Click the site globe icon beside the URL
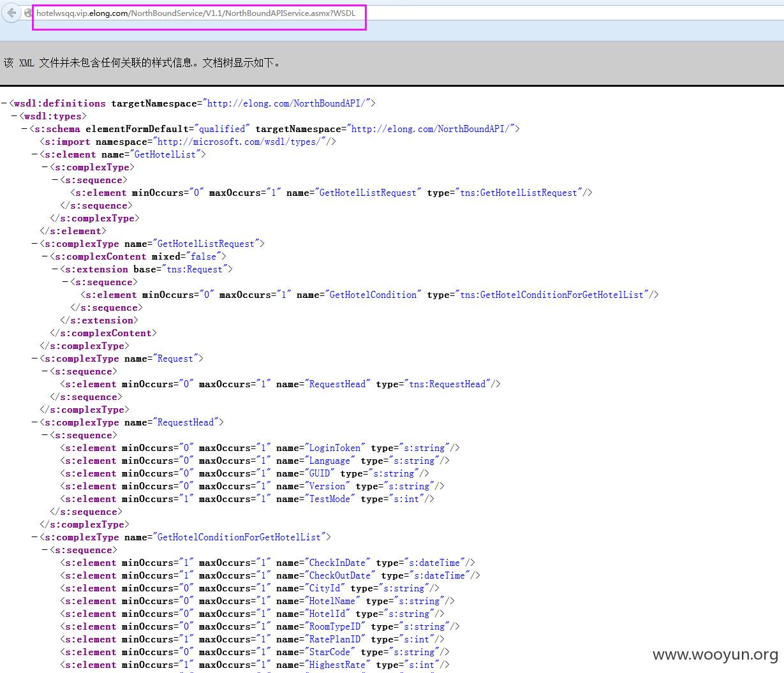 tap(29, 13)
